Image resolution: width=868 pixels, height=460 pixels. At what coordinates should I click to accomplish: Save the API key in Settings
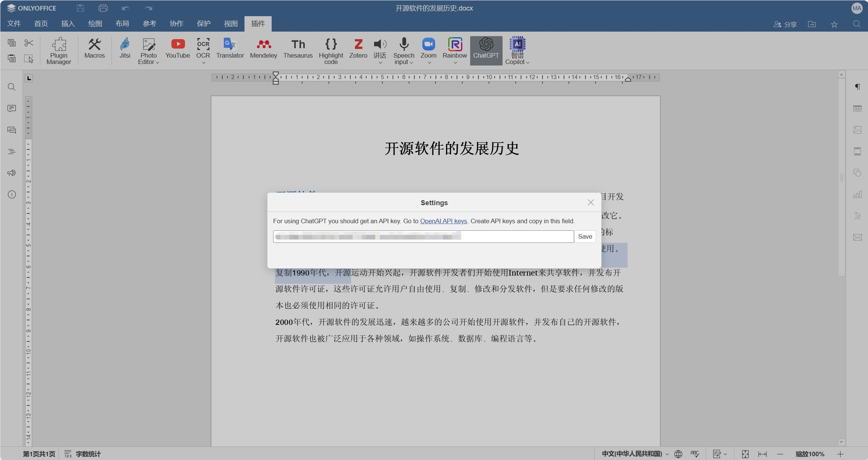[x=585, y=236]
